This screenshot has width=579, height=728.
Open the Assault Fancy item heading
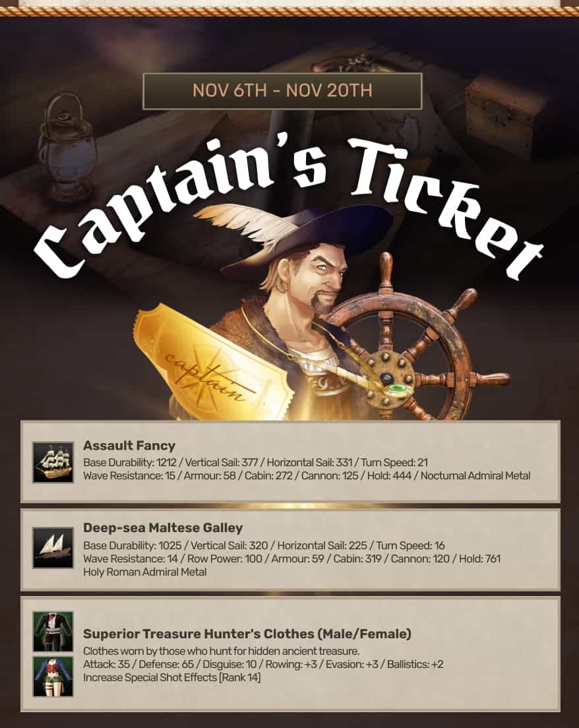pos(129,446)
